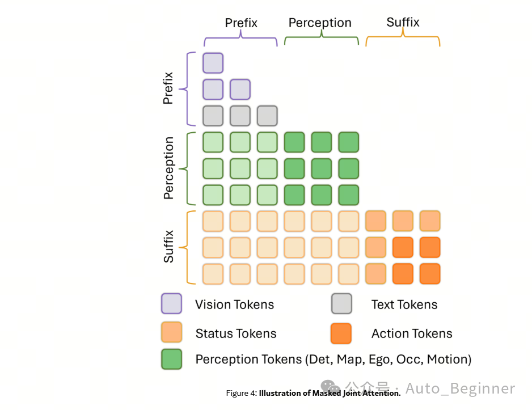Select the "Status Tokens" legend text
Viewport: 532px width, 410px height.
[236, 333]
